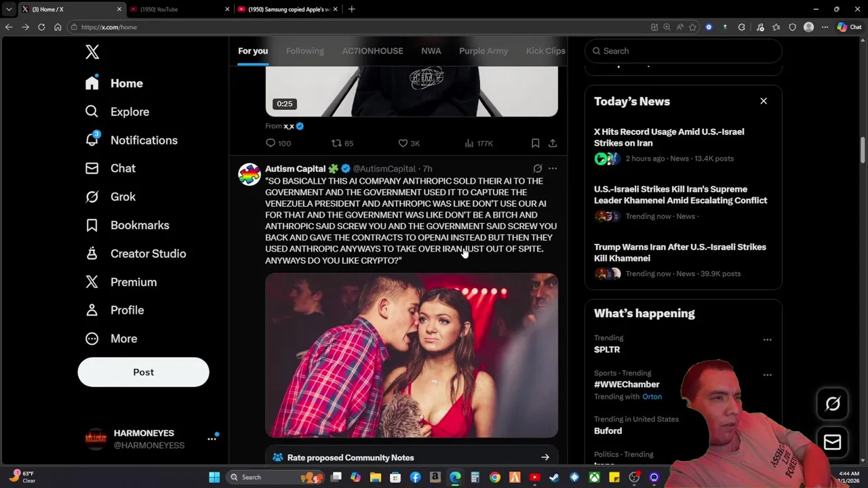Viewport: 868px width, 488px height.
Task: Click the X logo in sidebar
Action: tap(92, 52)
